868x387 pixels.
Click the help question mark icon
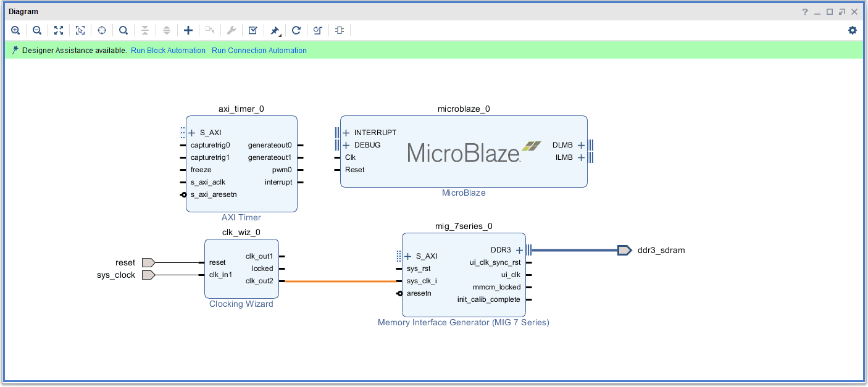tap(805, 12)
